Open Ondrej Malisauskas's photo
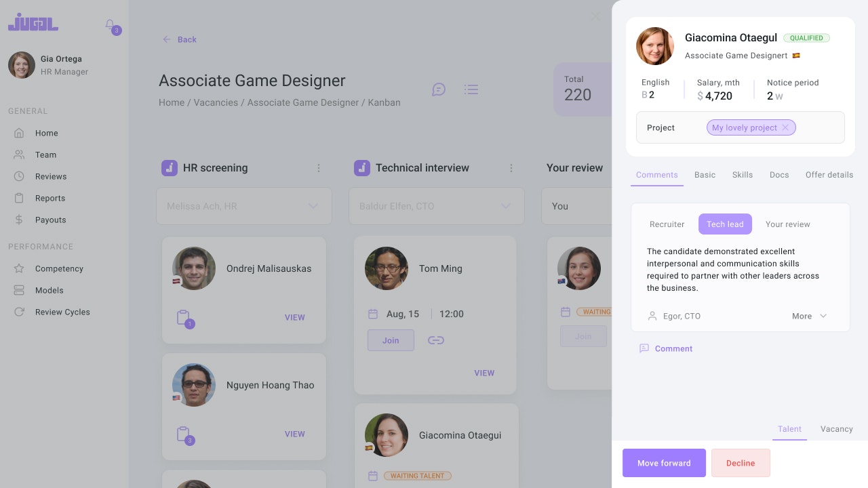This screenshot has height=488, width=868. (194, 268)
